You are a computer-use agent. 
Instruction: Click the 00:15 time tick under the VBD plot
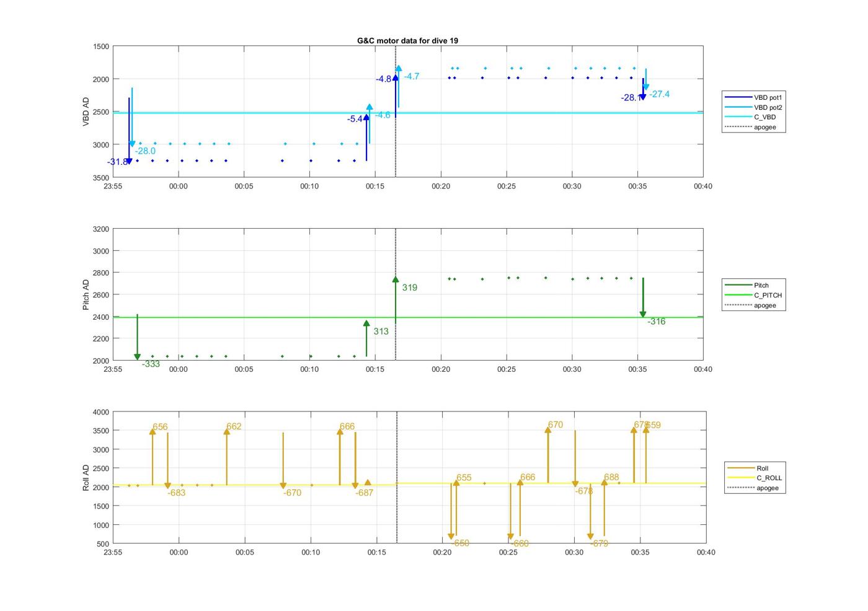[x=375, y=186]
